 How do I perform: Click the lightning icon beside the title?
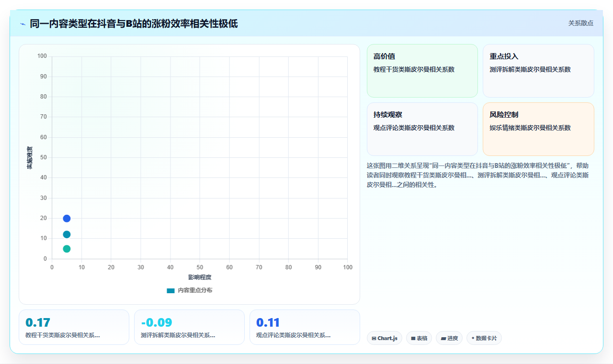(x=23, y=24)
